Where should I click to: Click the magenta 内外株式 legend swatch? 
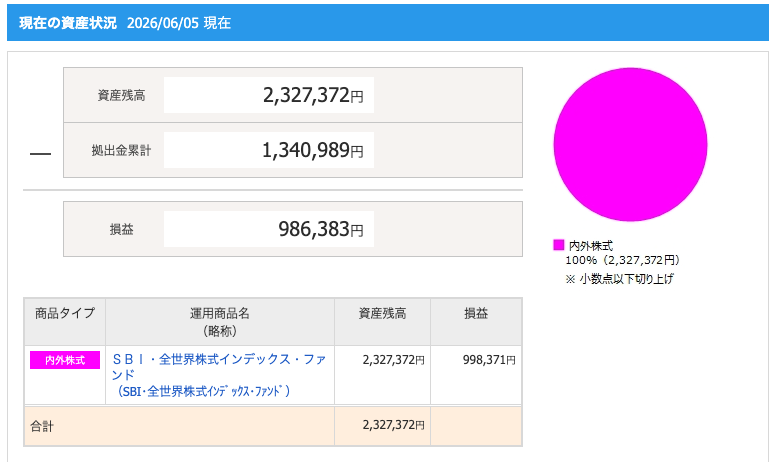[x=558, y=245]
